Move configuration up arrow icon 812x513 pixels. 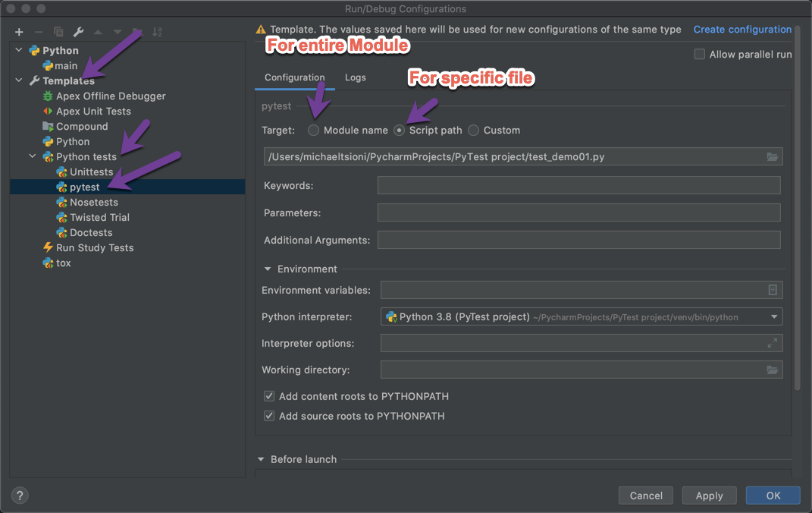pos(98,32)
